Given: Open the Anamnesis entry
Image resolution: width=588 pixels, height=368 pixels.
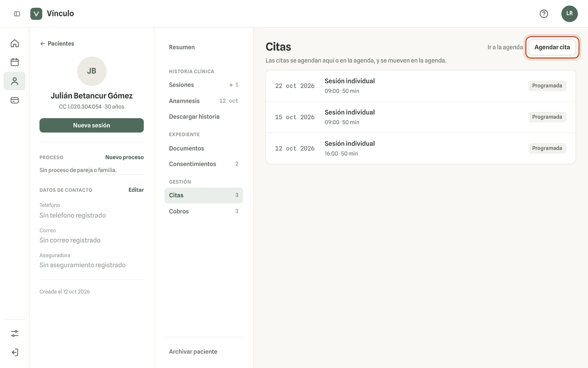Looking at the screenshot, I should (204, 101).
